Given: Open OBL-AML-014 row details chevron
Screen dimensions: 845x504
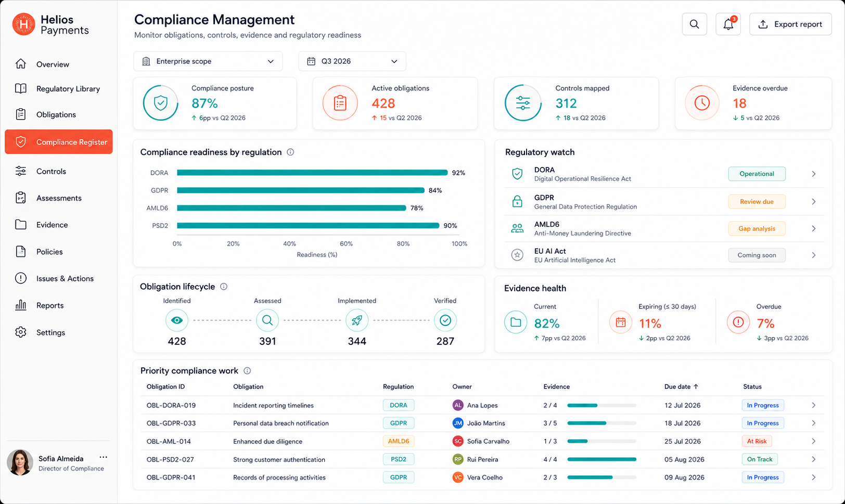Looking at the screenshot, I should [814, 441].
